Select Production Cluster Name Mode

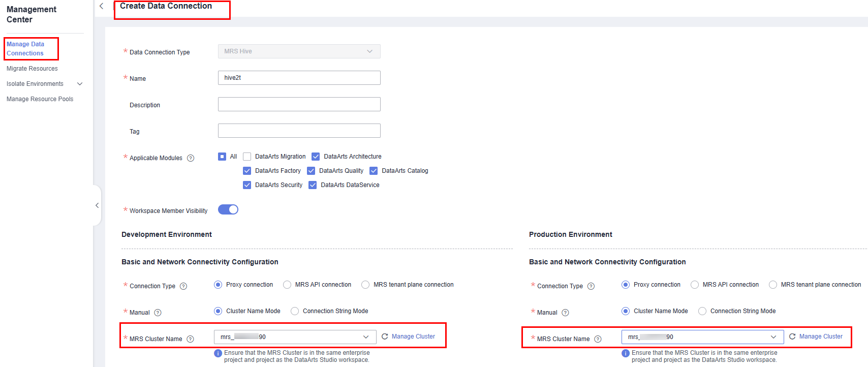pyautogui.click(x=626, y=311)
